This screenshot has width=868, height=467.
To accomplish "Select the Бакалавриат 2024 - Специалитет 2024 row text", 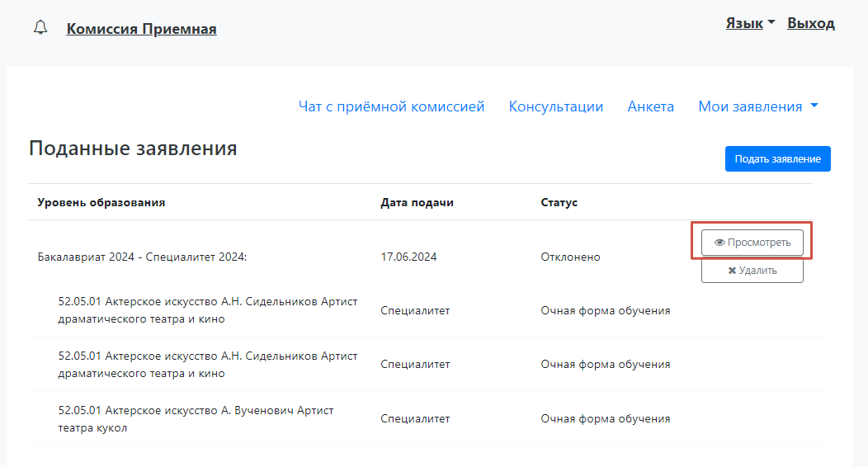I will pos(142,257).
